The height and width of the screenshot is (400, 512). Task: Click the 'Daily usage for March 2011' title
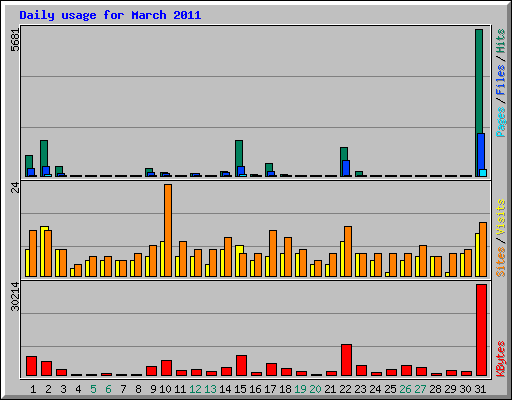pyautogui.click(x=110, y=16)
